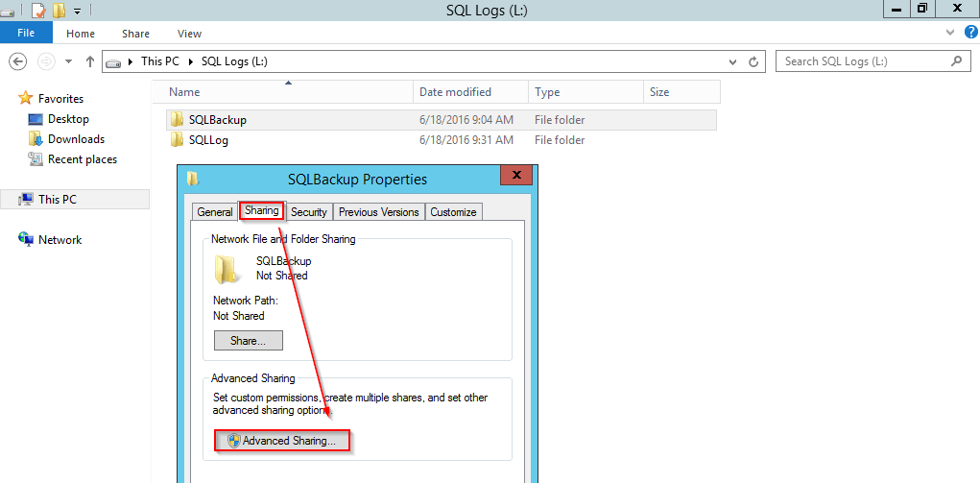This screenshot has width=980, height=483.
Task: Switch to General tab in Properties
Action: click(x=214, y=212)
